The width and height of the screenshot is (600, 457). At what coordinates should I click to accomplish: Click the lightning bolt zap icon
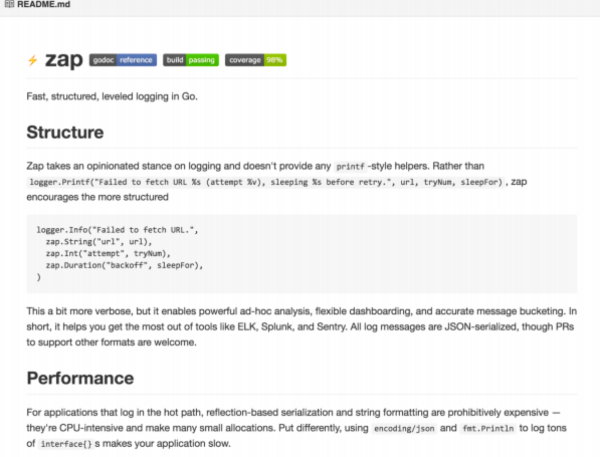click(x=33, y=60)
